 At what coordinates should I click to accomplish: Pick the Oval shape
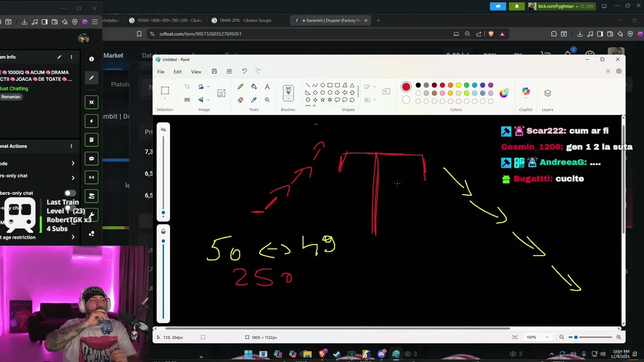coord(323,85)
